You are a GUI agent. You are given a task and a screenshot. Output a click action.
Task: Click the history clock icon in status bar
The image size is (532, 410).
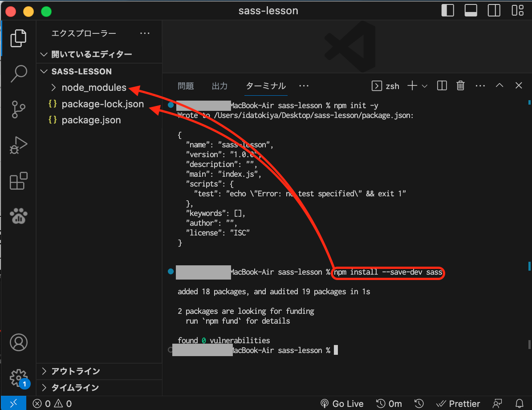coord(419,404)
